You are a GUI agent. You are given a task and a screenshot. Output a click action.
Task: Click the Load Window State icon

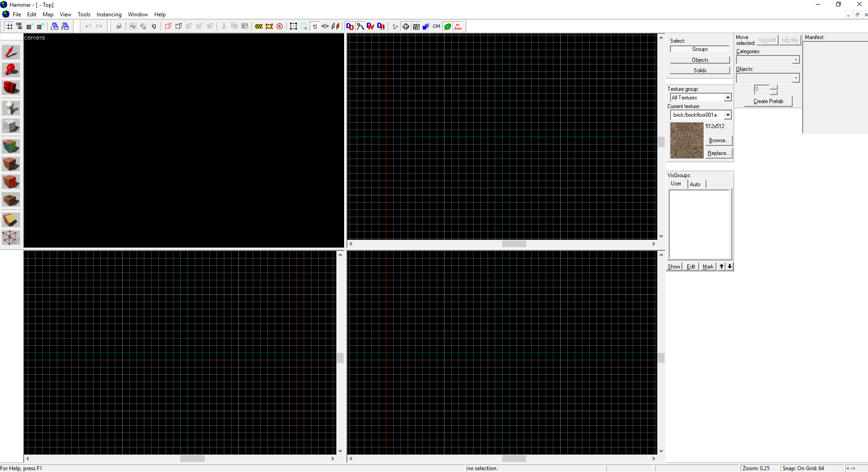pyautogui.click(x=54, y=26)
